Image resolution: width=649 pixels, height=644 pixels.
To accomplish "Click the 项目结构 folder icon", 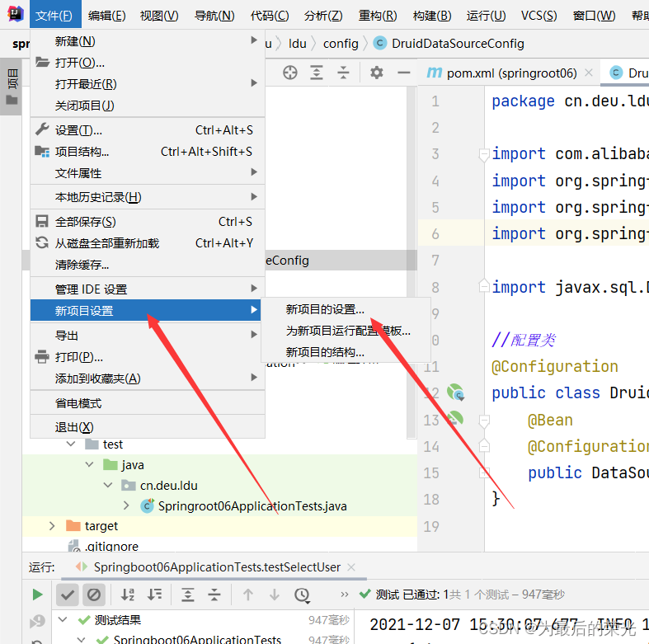I will pyautogui.click(x=42, y=151).
